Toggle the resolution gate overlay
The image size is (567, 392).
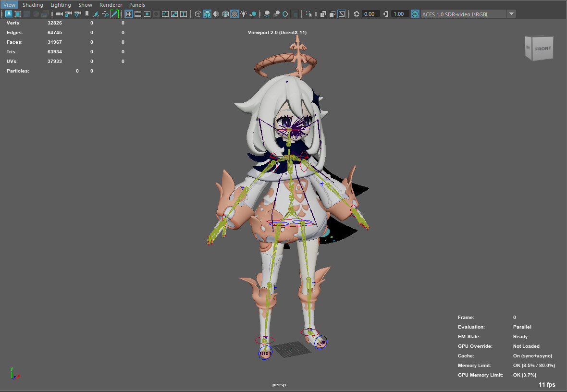pyautogui.click(x=148, y=14)
